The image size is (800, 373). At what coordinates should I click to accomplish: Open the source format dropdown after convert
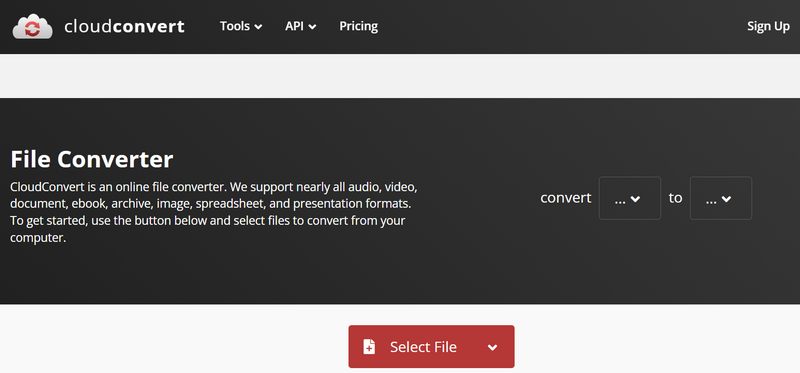(x=630, y=198)
